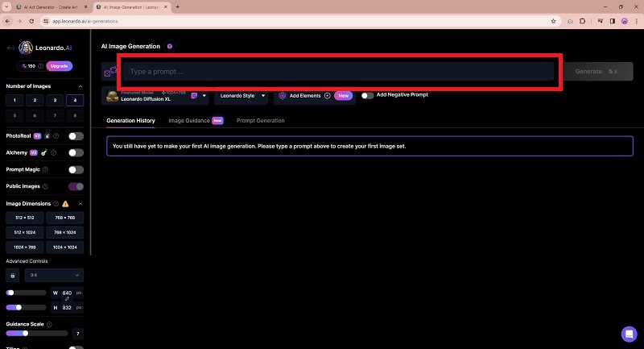Open the browser extensions puzzle icon
The width and height of the screenshot is (644, 349).
pos(582,21)
